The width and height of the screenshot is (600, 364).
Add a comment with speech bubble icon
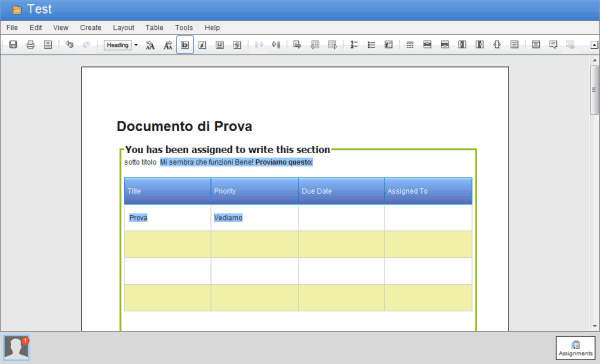(553, 44)
